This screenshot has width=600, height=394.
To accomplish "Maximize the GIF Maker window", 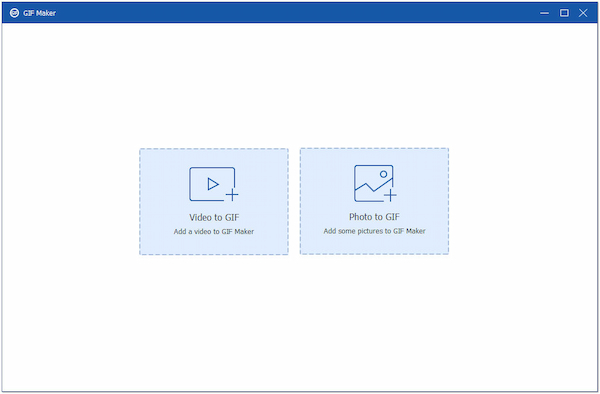I will pyautogui.click(x=564, y=13).
